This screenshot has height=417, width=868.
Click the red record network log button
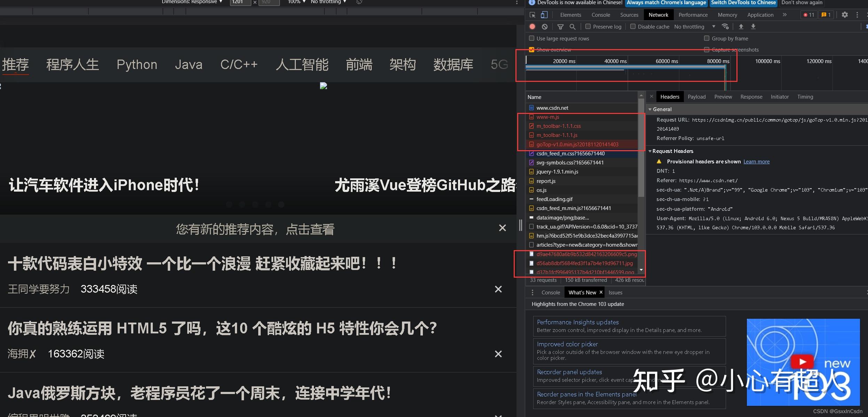point(532,26)
